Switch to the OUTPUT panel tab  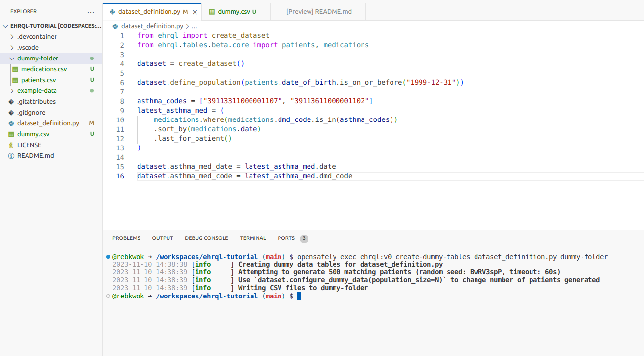click(x=162, y=238)
